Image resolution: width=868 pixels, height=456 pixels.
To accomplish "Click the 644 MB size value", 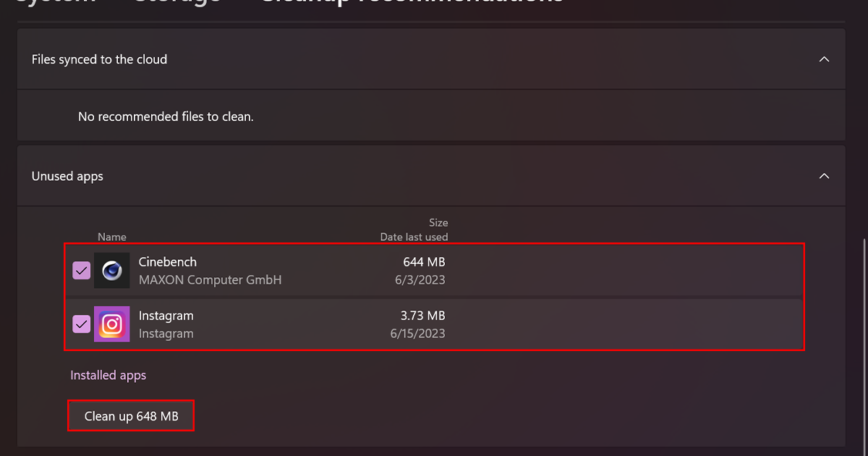I will point(424,262).
